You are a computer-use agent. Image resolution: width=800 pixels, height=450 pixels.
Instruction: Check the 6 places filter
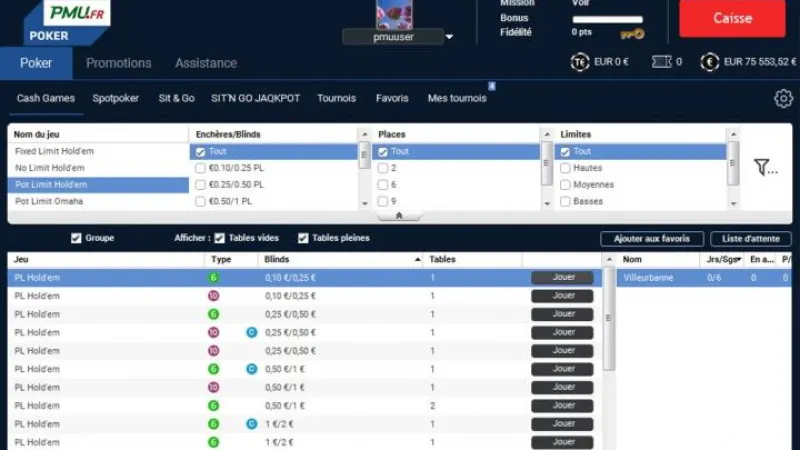(383, 185)
